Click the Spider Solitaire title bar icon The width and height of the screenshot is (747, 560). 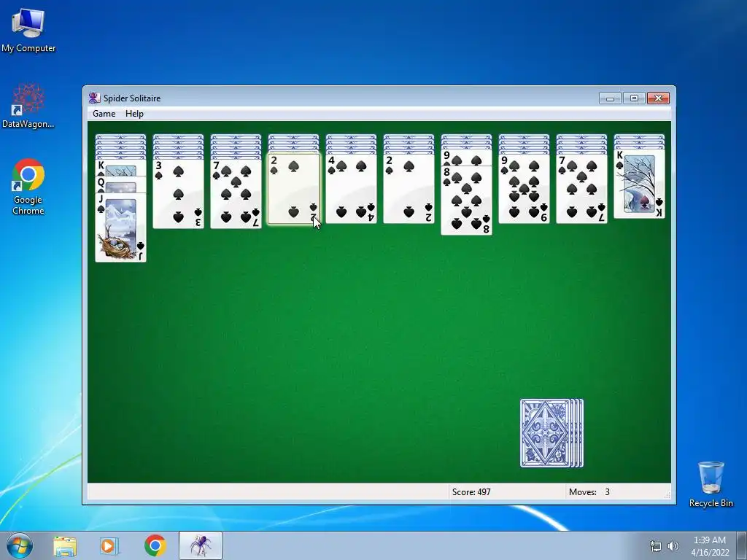(x=94, y=98)
